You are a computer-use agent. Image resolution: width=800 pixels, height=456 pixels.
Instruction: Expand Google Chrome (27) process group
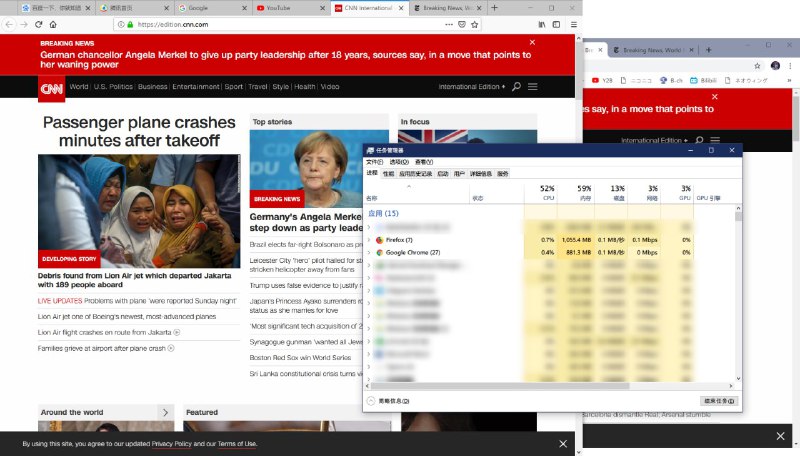[x=369, y=252]
